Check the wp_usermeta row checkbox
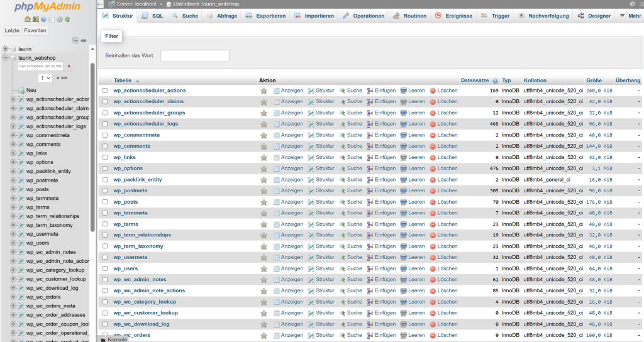644x342 pixels. [105, 257]
